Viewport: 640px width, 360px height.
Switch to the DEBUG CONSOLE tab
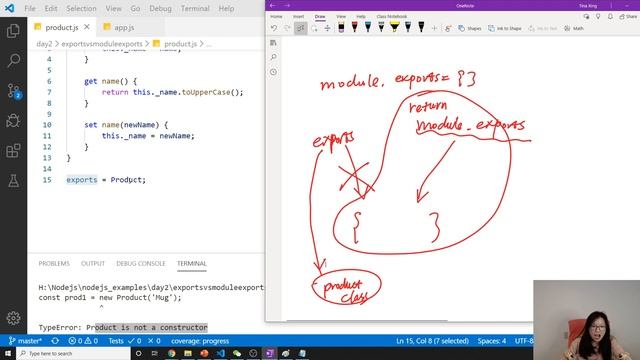point(141,264)
